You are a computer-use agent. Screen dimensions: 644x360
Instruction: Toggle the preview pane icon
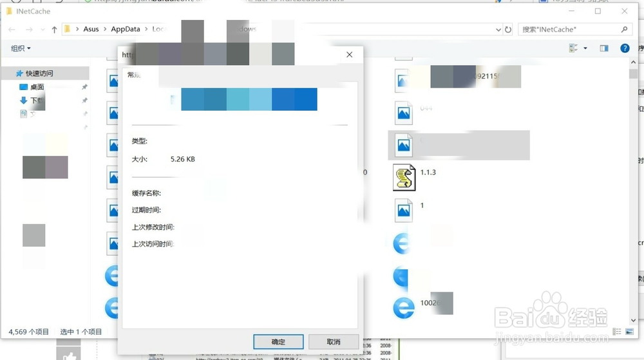(x=604, y=48)
